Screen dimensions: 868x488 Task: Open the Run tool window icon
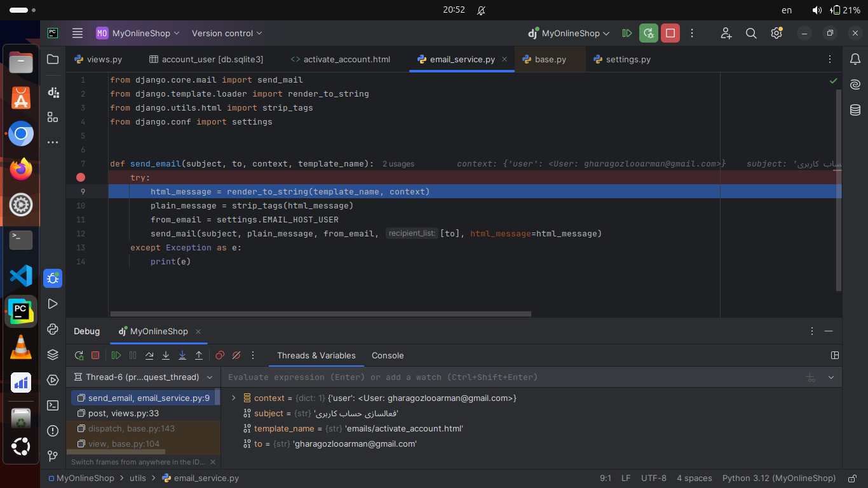[x=53, y=304]
